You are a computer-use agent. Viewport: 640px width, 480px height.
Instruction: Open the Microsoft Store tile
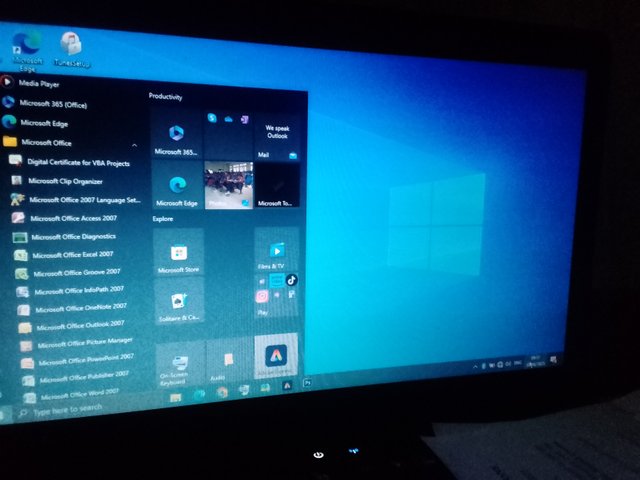178,252
